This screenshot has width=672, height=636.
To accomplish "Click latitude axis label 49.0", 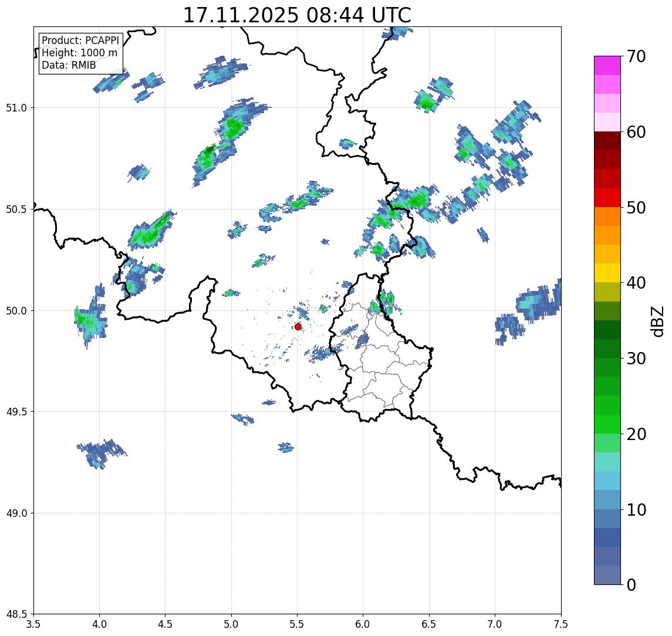I will (16, 513).
